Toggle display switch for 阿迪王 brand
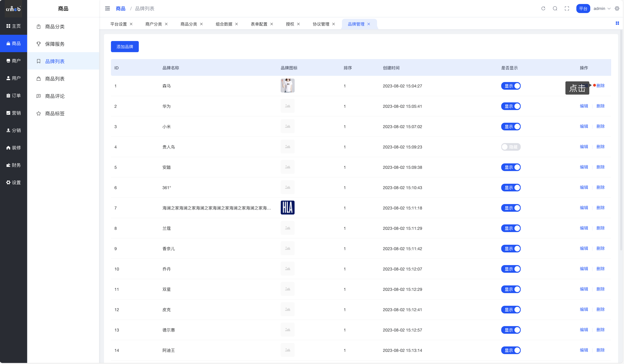This screenshot has width=624, height=364. pos(511,350)
